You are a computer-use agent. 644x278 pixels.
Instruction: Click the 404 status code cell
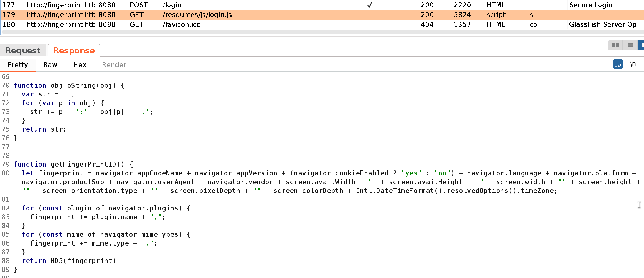tap(427, 24)
